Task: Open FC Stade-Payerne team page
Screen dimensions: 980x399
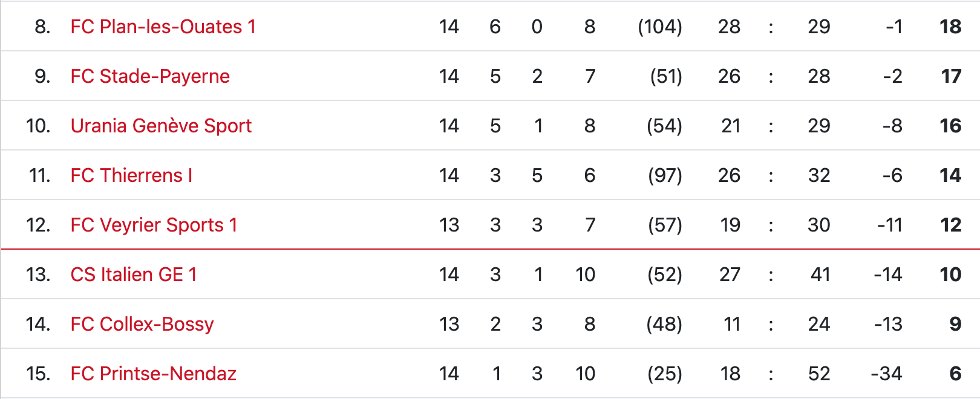Action: coord(150,76)
